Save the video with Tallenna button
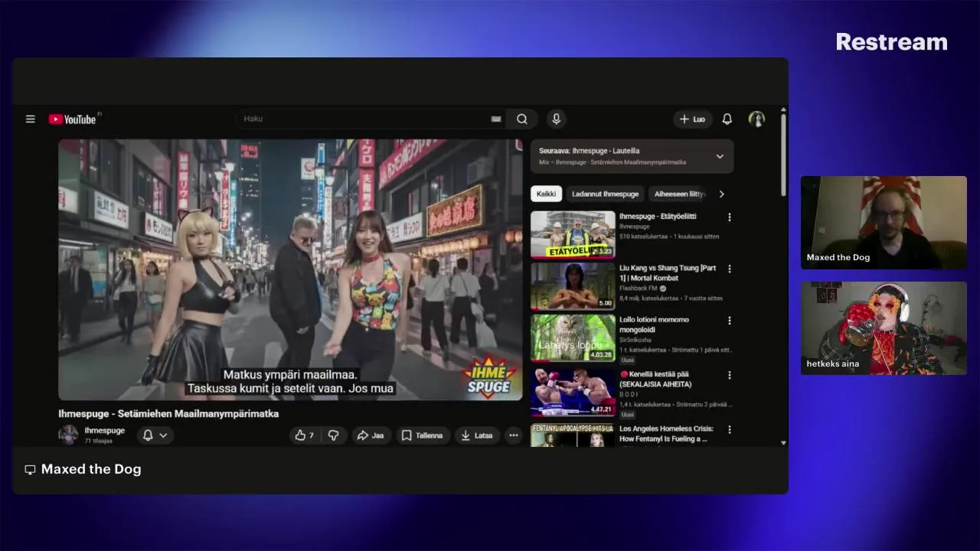 (x=423, y=435)
